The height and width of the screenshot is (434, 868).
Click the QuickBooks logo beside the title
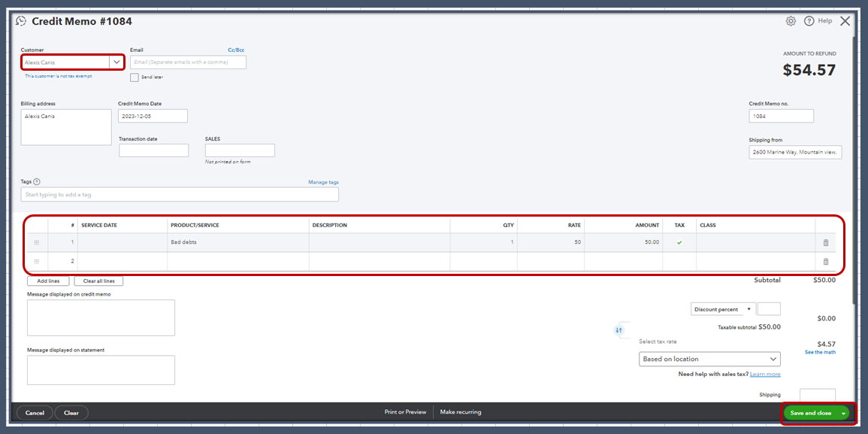pyautogui.click(x=20, y=21)
